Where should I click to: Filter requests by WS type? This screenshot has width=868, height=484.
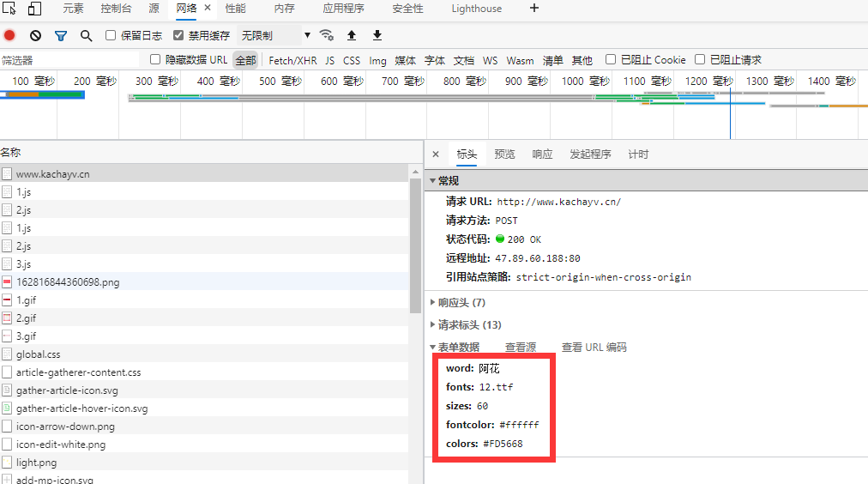click(x=491, y=60)
